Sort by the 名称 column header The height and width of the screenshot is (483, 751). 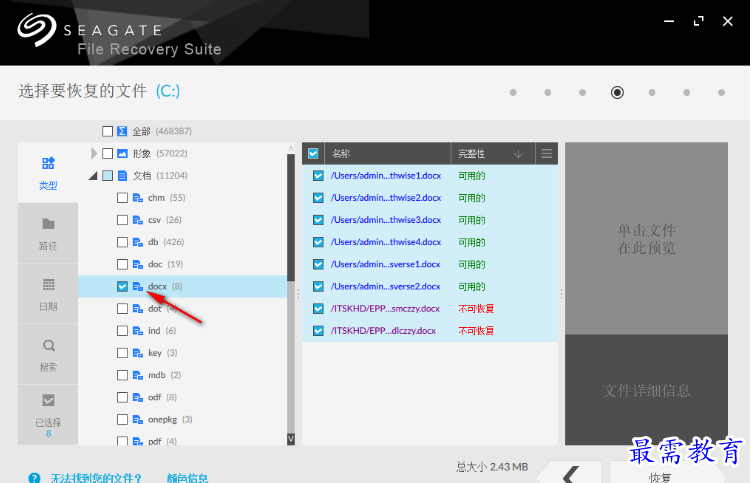(x=387, y=153)
